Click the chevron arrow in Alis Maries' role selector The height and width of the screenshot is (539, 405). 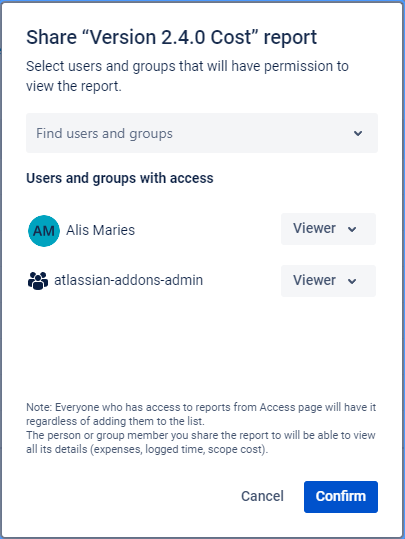(x=352, y=229)
